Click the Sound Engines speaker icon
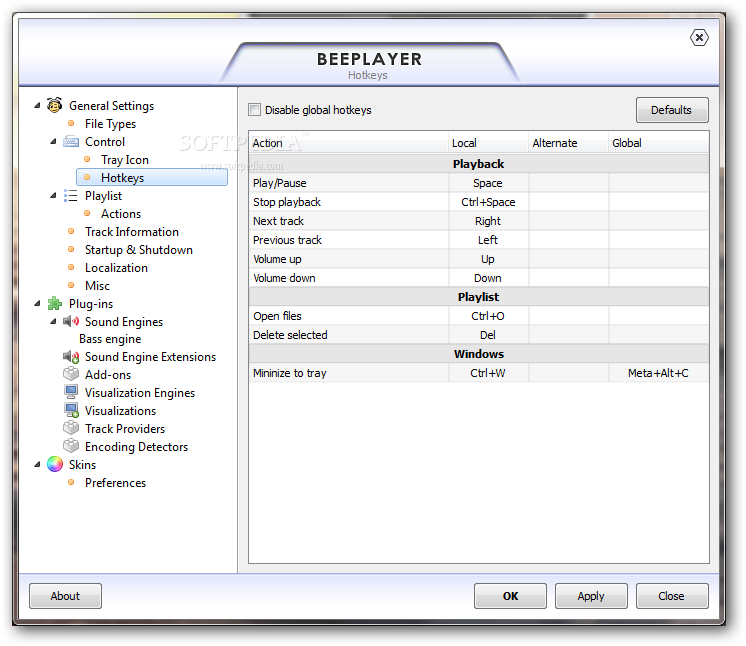Image resolution: width=746 pixels, height=646 pixels. point(71,322)
